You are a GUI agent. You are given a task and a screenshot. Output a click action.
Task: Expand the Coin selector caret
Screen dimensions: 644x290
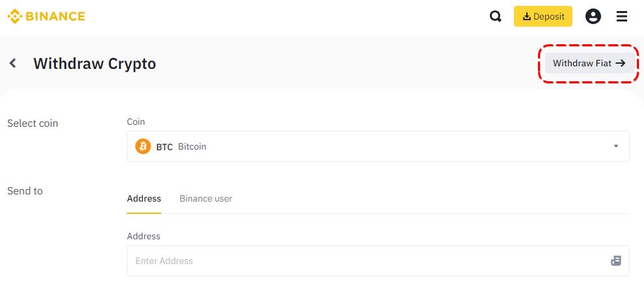click(x=616, y=146)
